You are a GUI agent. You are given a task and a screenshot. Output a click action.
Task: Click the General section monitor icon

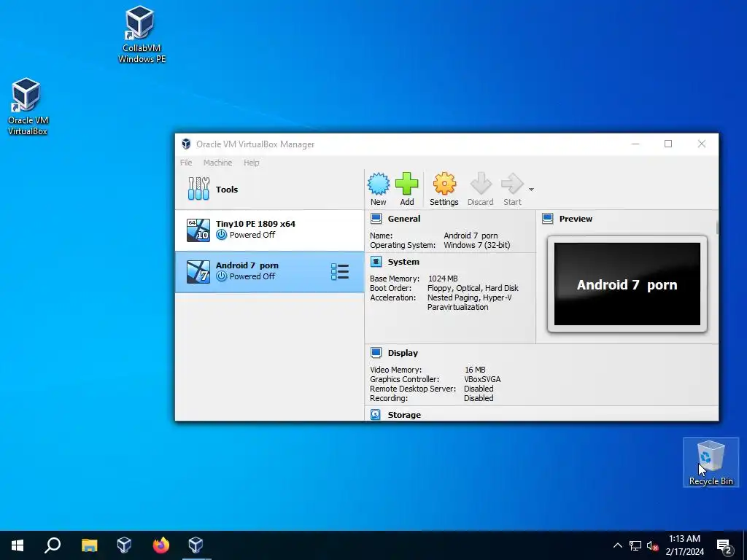tap(376, 219)
